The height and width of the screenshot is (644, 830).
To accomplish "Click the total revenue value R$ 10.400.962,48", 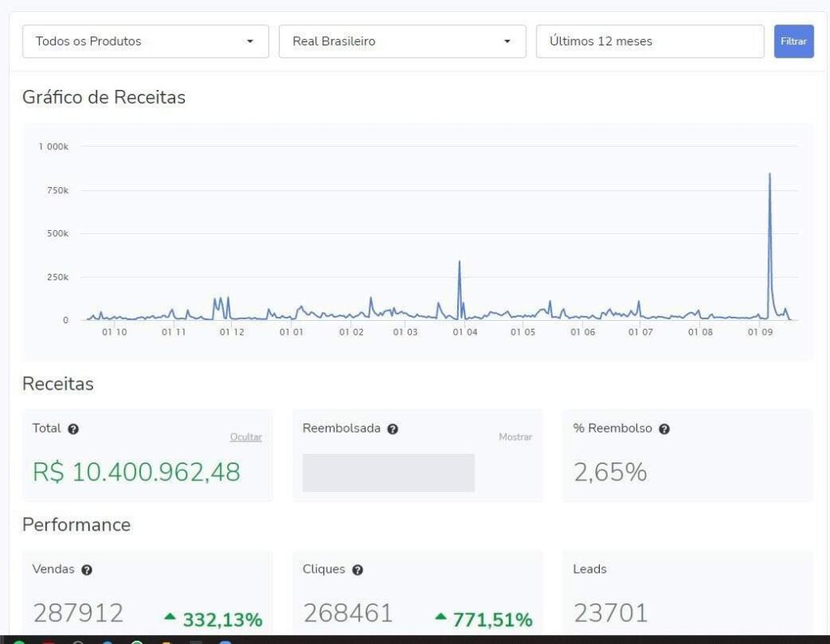I will [136, 471].
